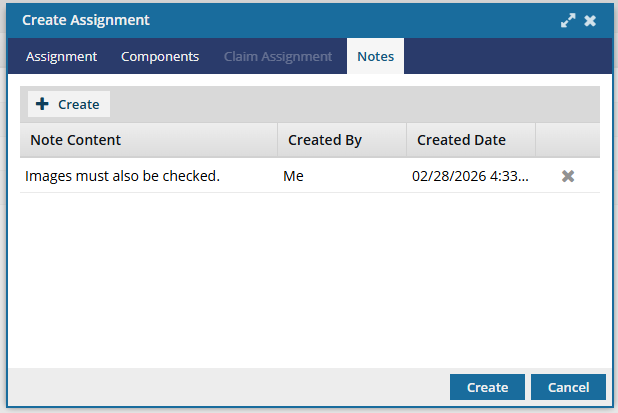Select the note text 'Images must also be checked.'

[x=122, y=176]
